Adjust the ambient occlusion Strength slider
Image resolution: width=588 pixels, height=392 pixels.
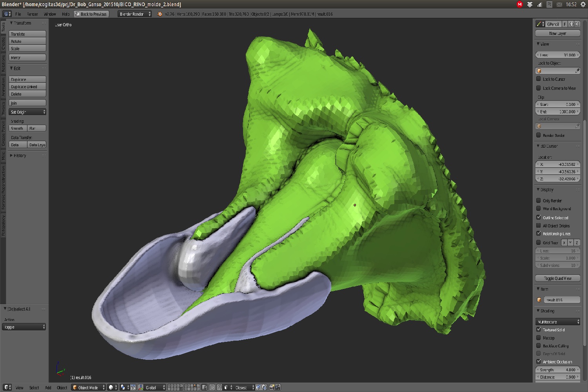pos(558,370)
